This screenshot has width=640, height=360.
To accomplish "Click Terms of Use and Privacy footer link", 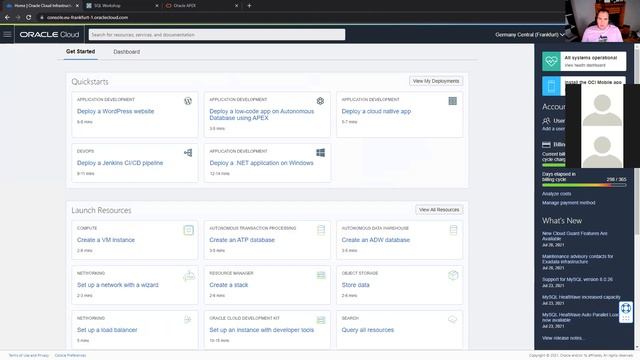I will coord(29,356).
